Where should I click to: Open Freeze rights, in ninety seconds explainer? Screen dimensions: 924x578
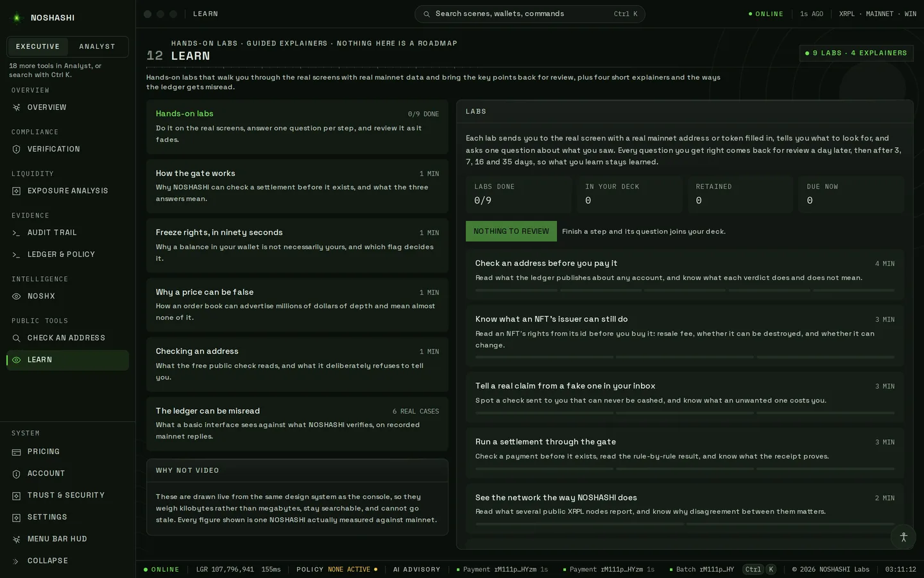(x=297, y=245)
